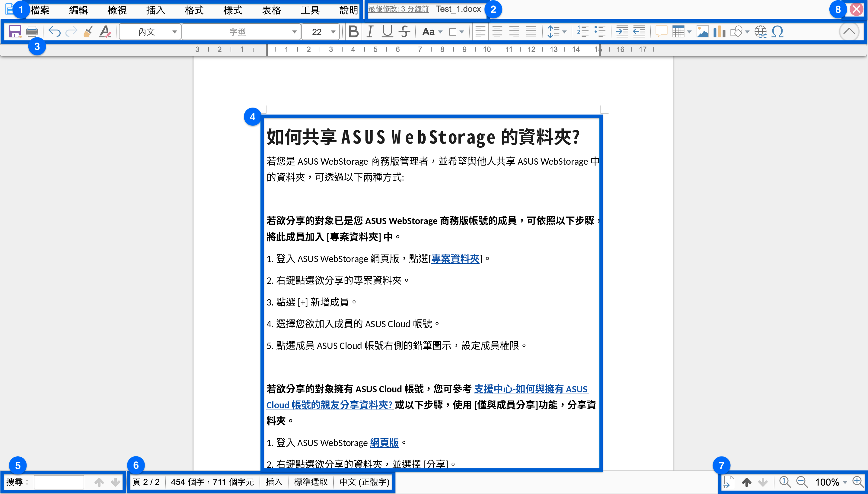868x494 pixels.
Task: Save the document with the floppy icon
Action: (15, 32)
